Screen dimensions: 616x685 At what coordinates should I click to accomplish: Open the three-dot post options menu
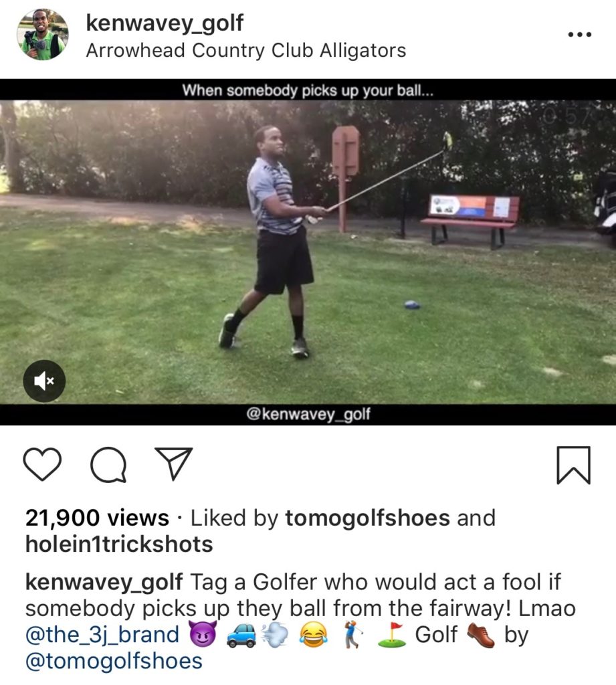[580, 34]
